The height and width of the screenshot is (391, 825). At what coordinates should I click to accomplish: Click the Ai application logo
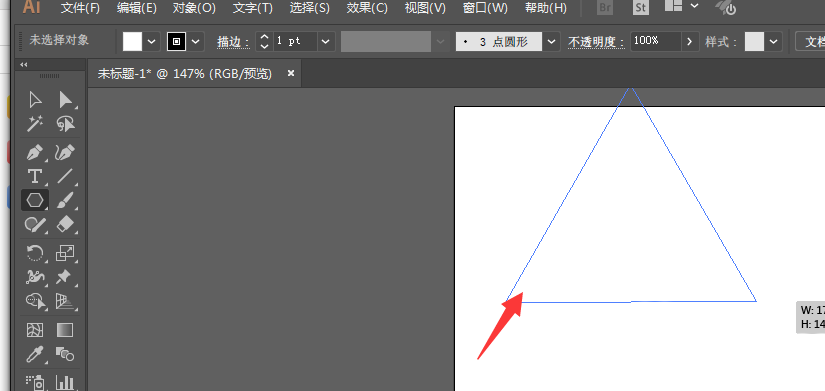pos(32,7)
